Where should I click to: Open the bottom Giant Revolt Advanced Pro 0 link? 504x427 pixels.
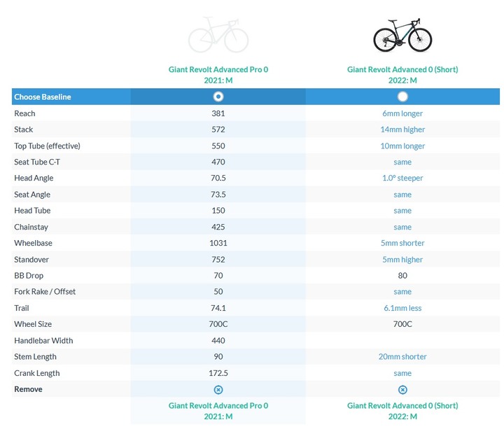coord(218,411)
